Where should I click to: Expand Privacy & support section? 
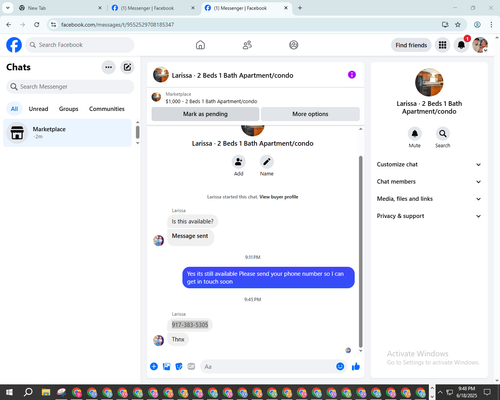[429, 216]
